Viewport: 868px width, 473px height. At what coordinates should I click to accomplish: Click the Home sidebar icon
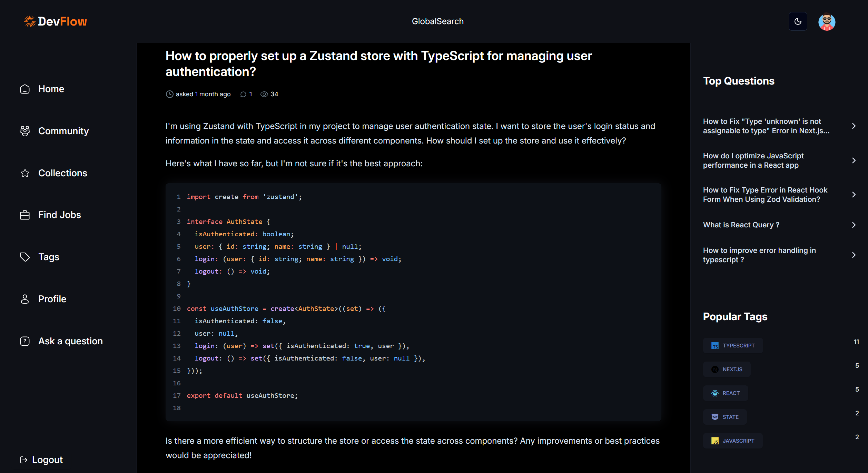25,89
